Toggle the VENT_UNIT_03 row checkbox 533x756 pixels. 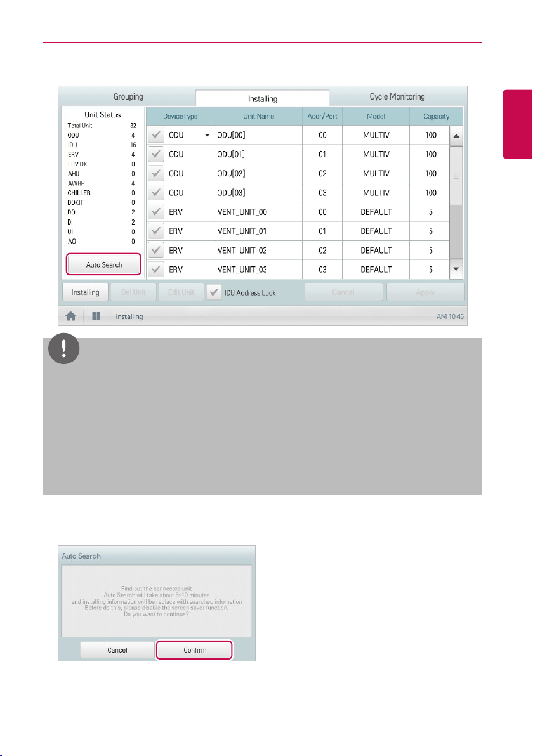tap(156, 270)
